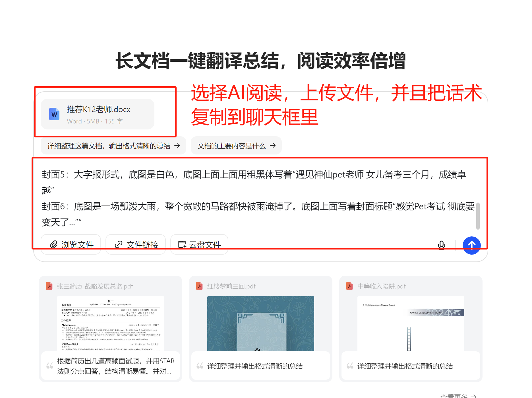Click the folder icon on 云盘文件
532x398 pixels.
182,244
